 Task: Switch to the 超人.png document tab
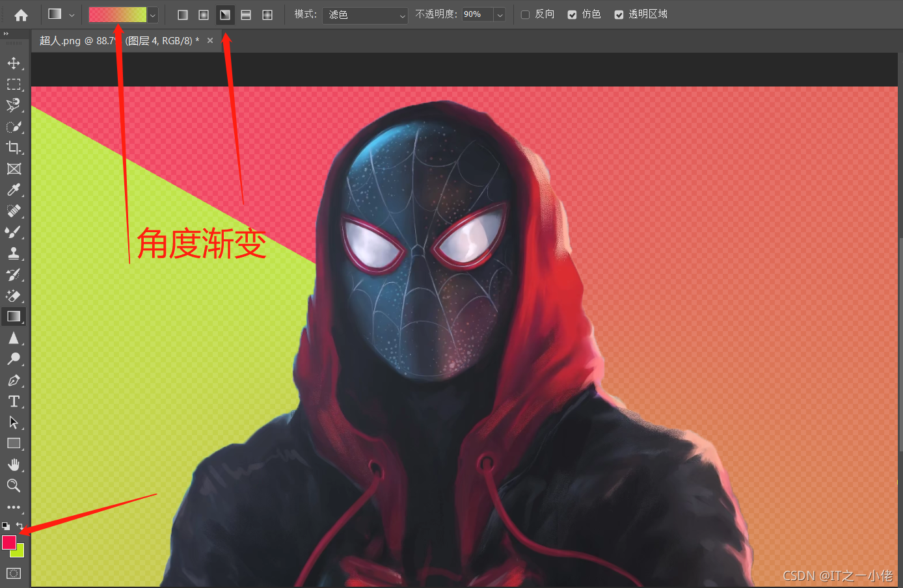pyautogui.click(x=120, y=40)
